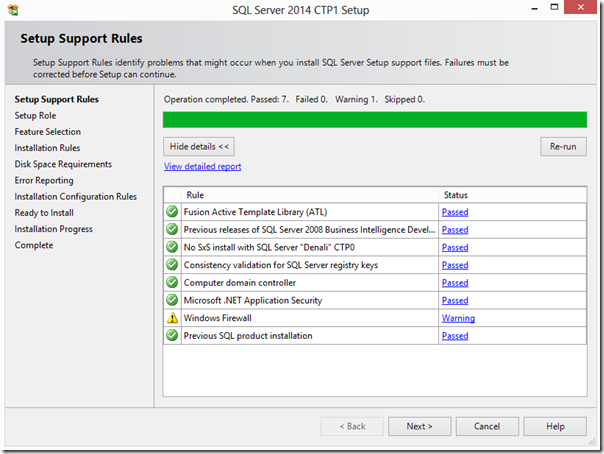Screen dimensions: 604x454
Task: Select Ready to Install step
Action: pos(44,213)
